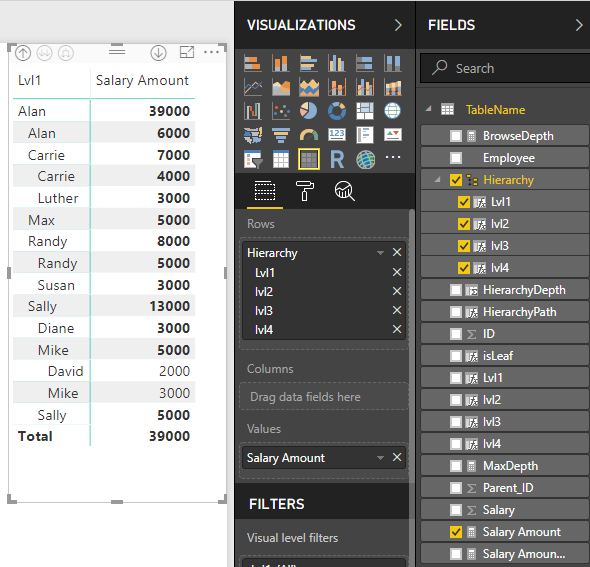Select the card visualization showing 123

tap(337, 135)
